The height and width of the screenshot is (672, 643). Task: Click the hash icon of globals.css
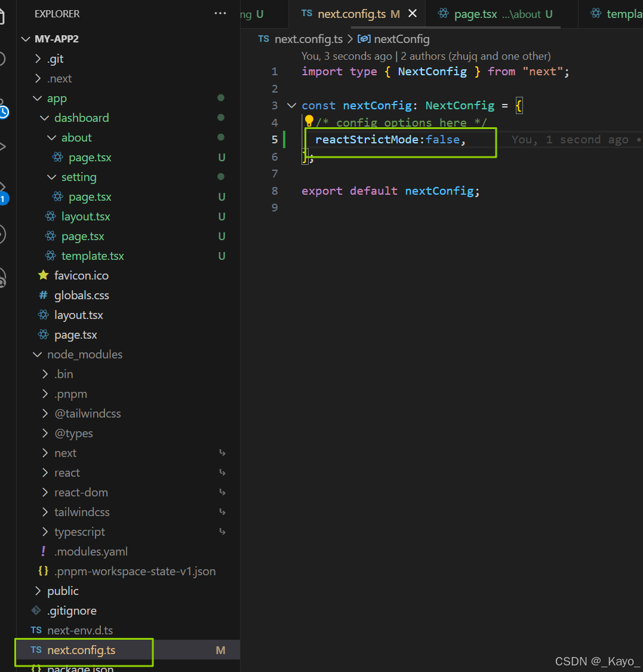pyautogui.click(x=43, y=295)
